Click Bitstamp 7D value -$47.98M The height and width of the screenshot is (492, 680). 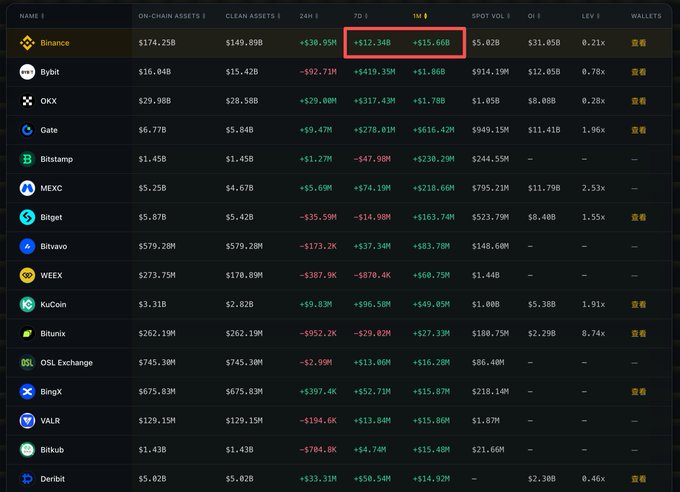click(372, 159)
